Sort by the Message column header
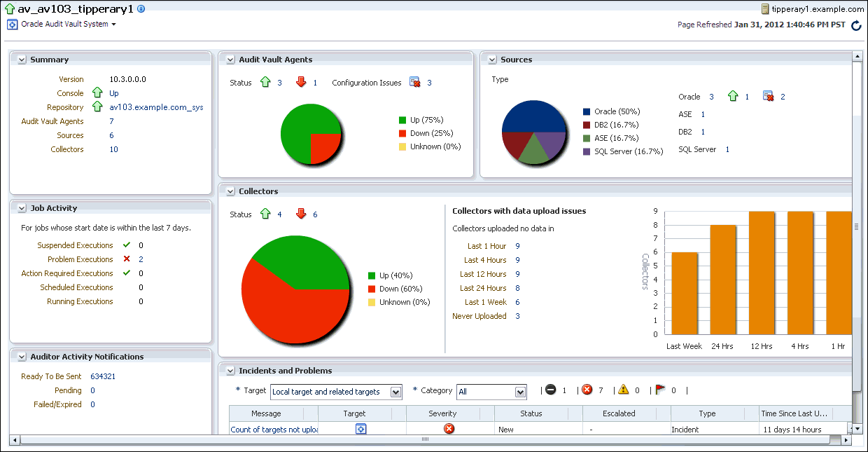Image resolution: width=868 pixels, height=452 pixels. (x=266, y=413)
